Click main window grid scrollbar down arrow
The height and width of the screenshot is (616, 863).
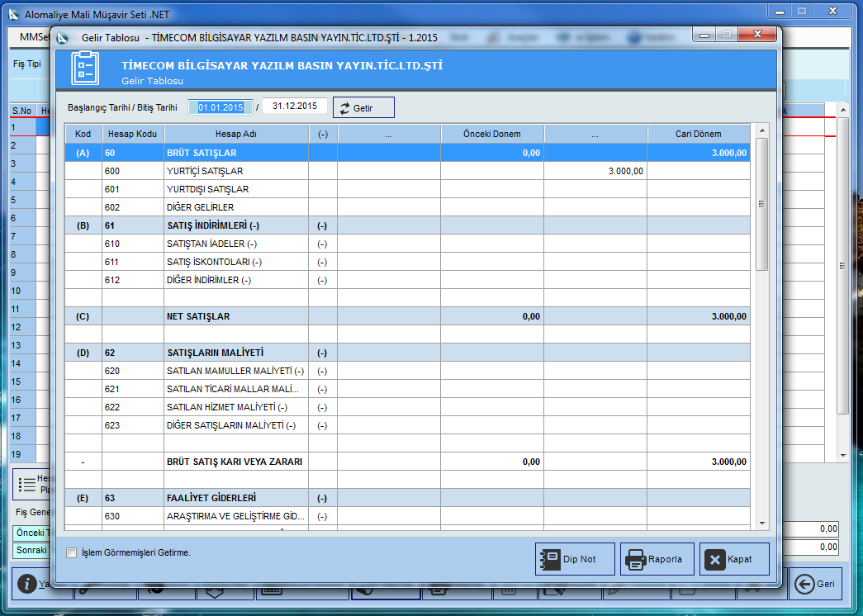(x=843, y=456)
